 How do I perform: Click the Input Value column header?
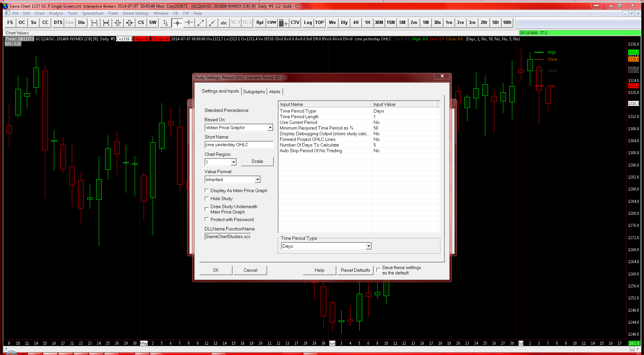(x=404, y=104)
